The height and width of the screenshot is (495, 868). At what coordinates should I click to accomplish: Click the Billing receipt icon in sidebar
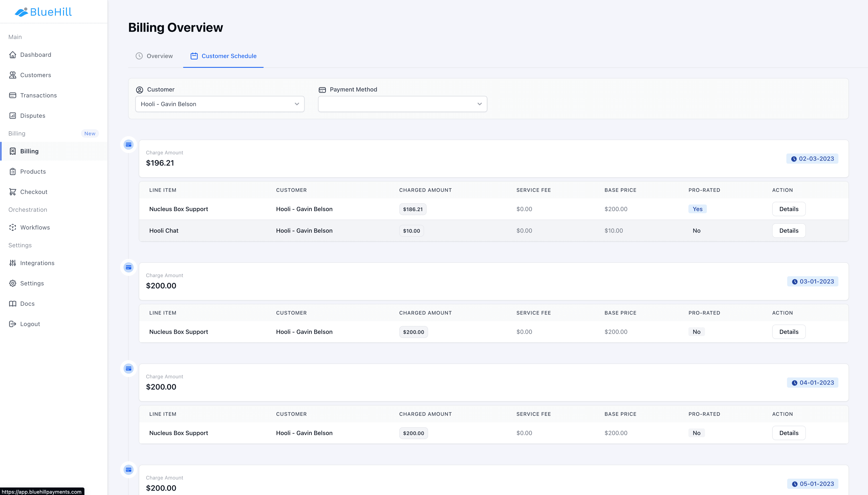[13, 151]
